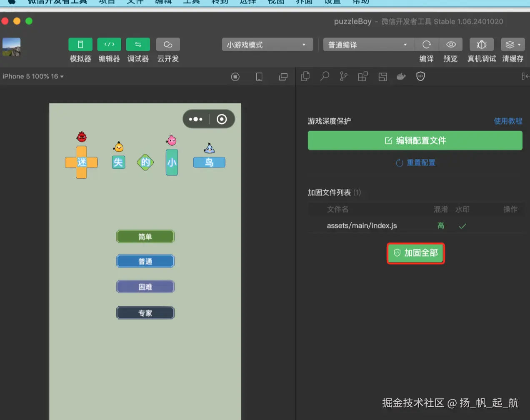The width and height of the screenshot is (530, 420).
Task: Select the 专家 expert difficulty button
Action: tap(145, 313)
